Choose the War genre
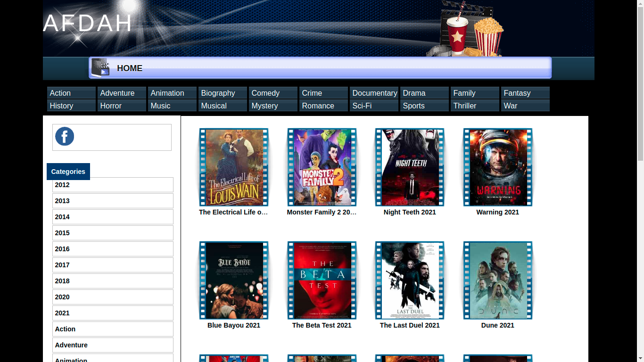Screen dimensions: 644x362 coord(525,106)
